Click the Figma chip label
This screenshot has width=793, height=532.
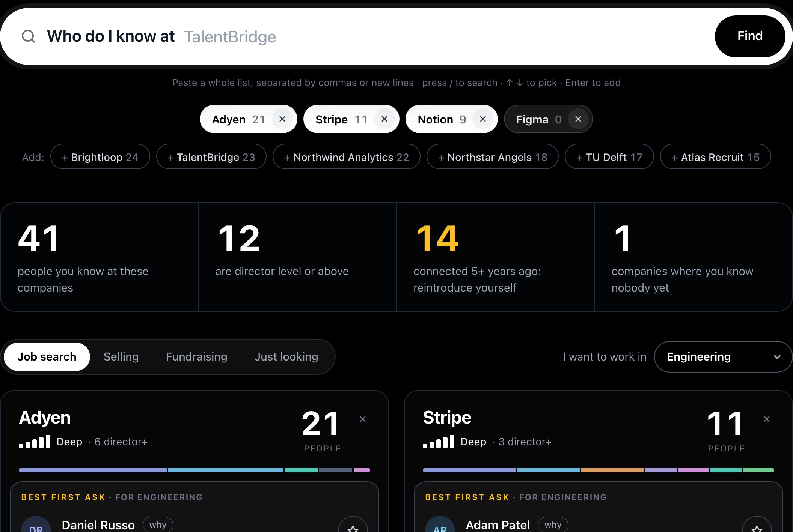click(x=532, y=120)
